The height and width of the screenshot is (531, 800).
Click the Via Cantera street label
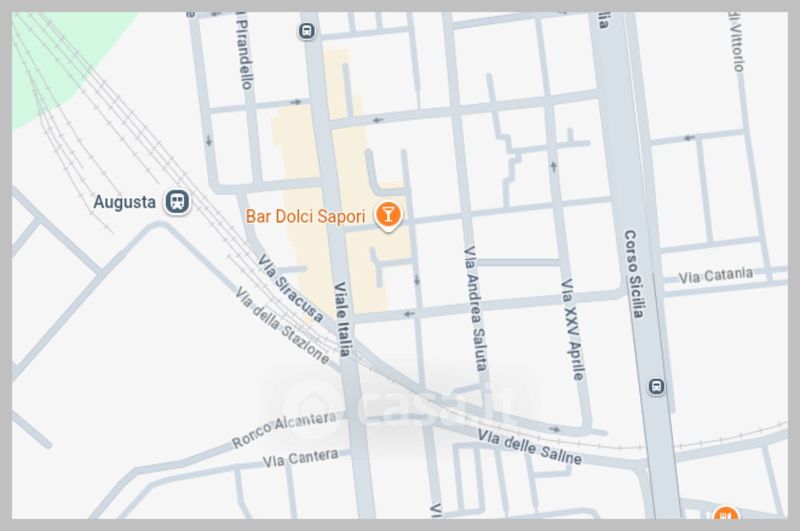(300, 458)
